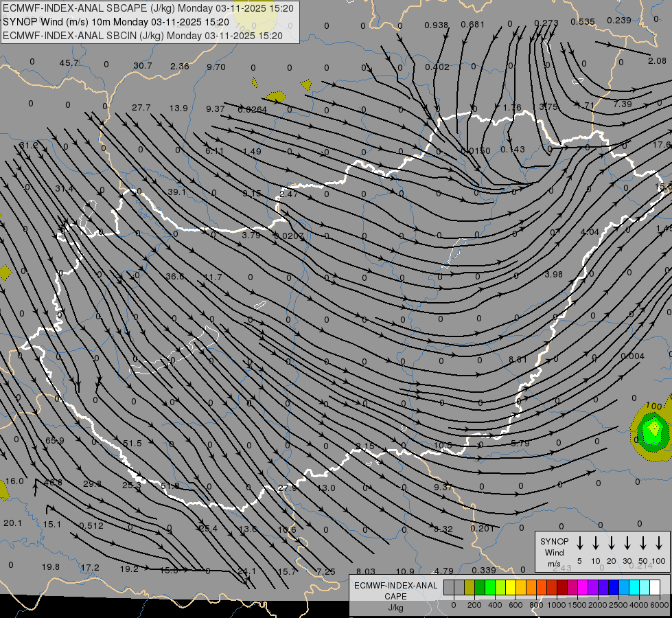Click the grid value 30.7
The width and height of the screenshot is (672, 618).
point(143,66)
